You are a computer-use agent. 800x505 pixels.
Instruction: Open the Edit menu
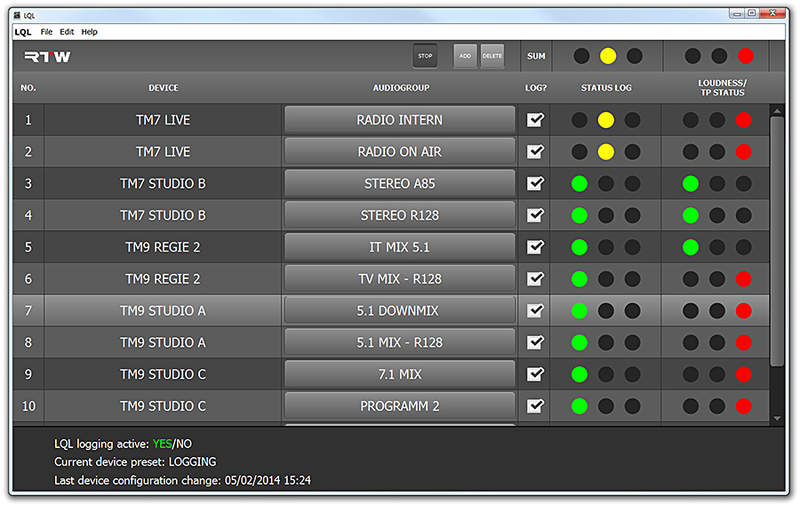coord(67,32)
